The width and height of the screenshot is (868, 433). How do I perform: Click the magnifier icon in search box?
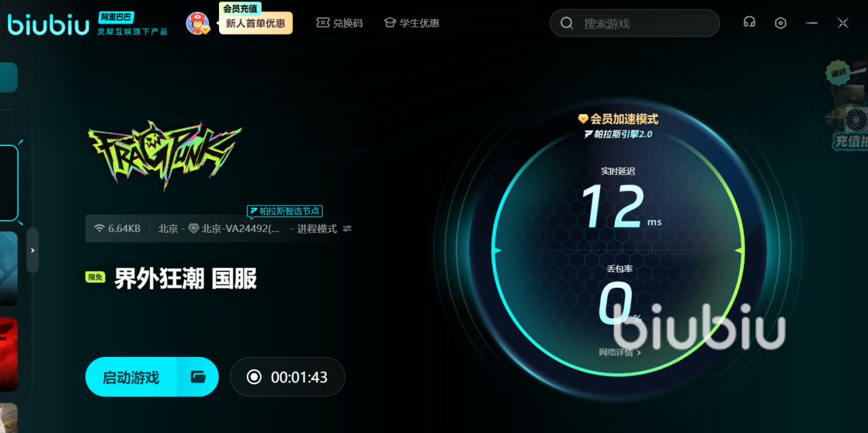click(x=567, y=23)
